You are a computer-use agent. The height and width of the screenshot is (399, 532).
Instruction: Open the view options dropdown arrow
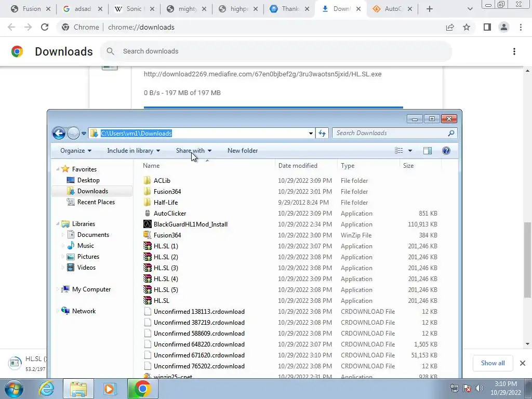pos(410,151)
